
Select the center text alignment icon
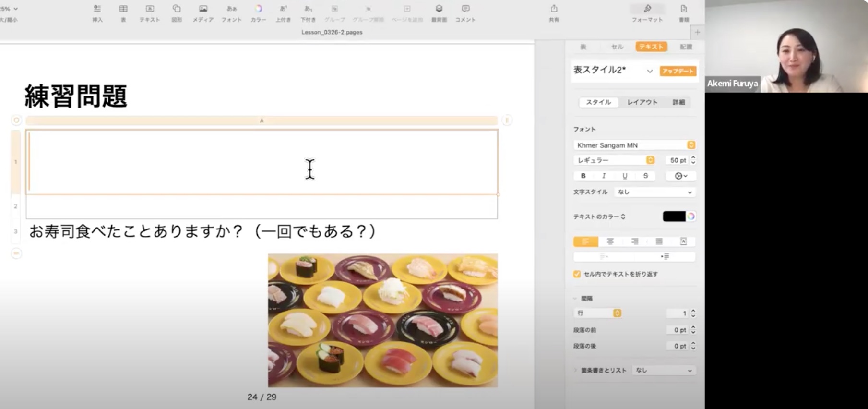click(x=610, y=241)
